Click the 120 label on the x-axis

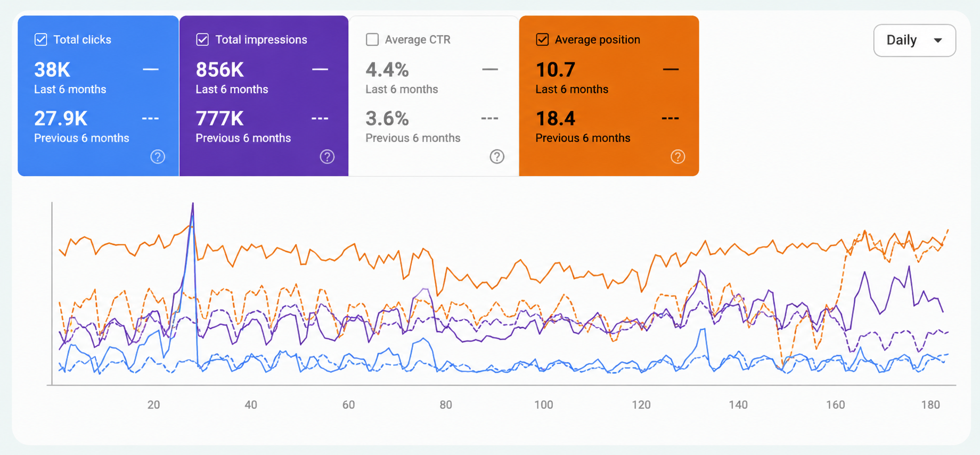click(x=641, y=405)
